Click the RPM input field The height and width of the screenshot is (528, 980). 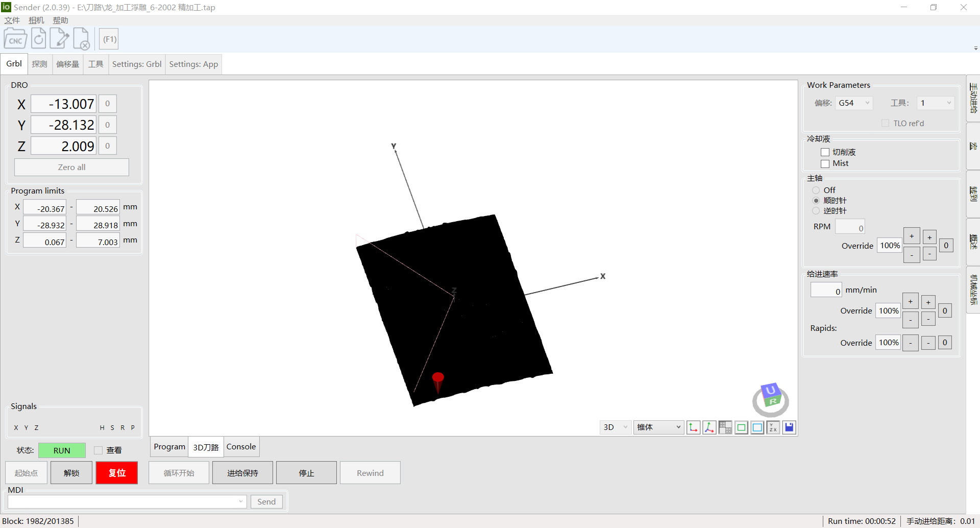coord(850,227)
